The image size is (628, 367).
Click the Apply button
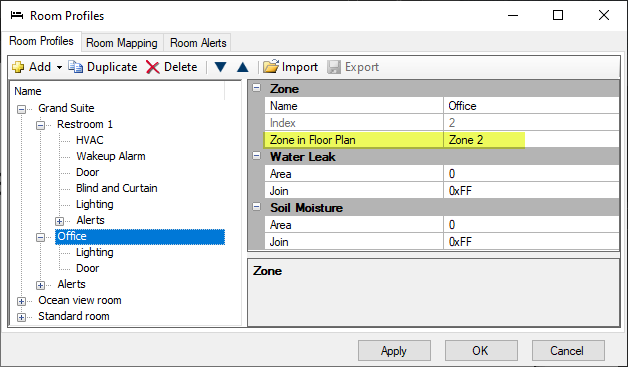pos(394,351)
